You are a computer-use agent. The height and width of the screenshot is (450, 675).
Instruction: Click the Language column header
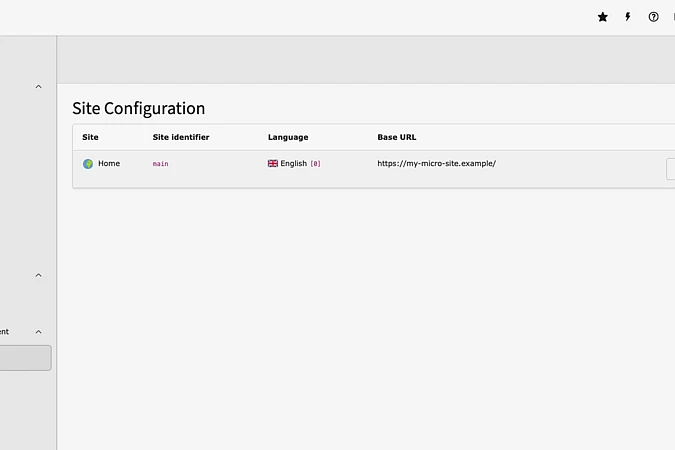tap(288, 137)
